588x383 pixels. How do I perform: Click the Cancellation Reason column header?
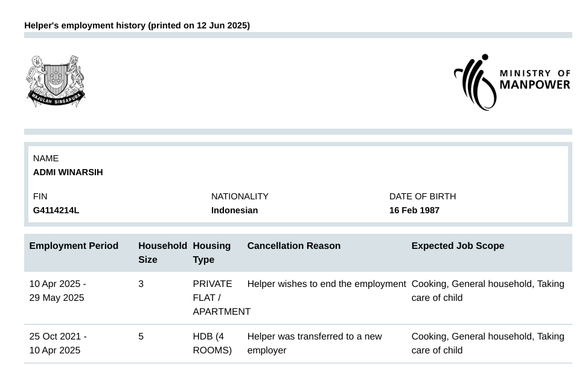[293, 246]
